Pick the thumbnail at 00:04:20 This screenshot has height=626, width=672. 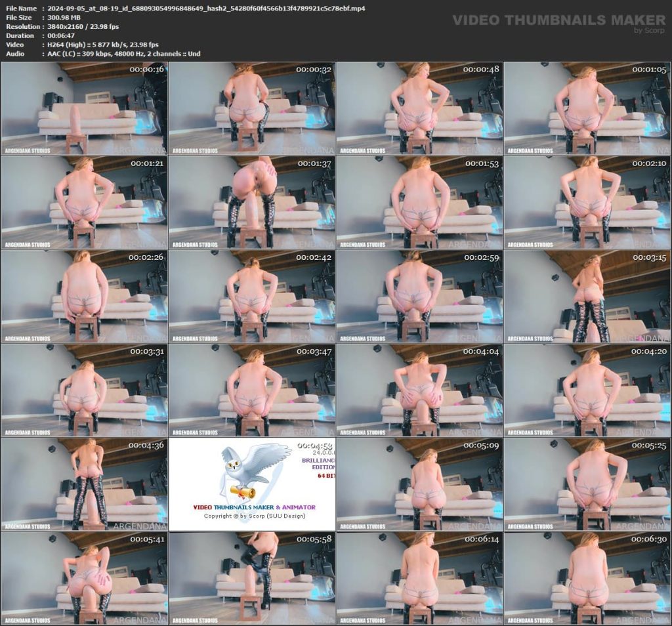(x=587, y=390)
